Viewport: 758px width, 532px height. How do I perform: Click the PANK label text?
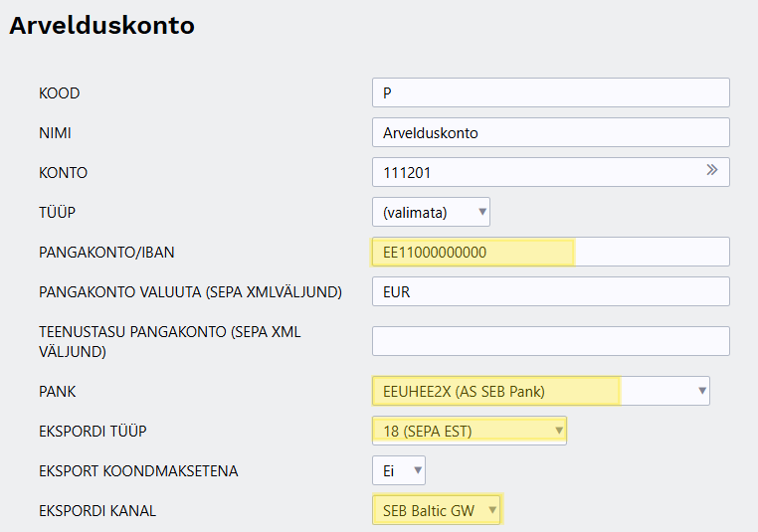point(57,392)
